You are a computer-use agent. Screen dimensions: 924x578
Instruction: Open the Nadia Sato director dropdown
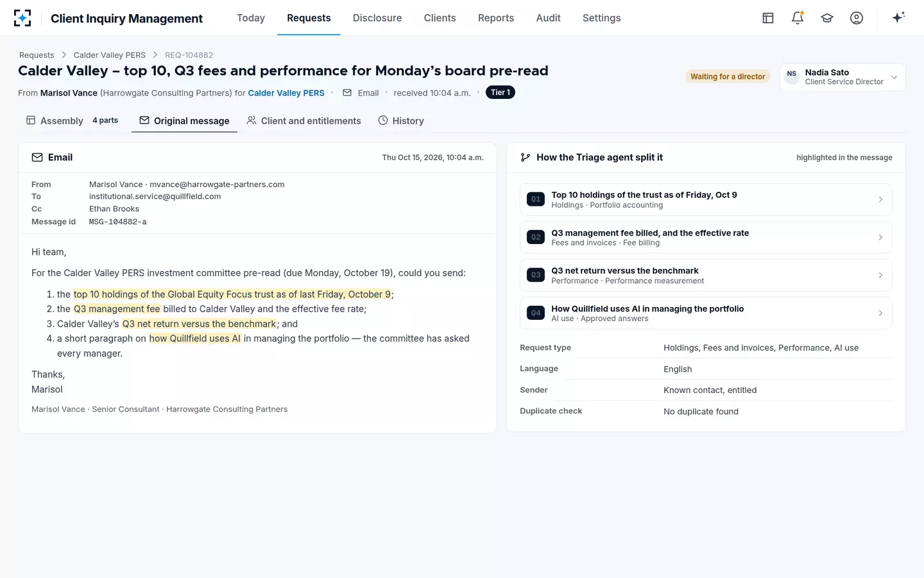pos(843,77)
